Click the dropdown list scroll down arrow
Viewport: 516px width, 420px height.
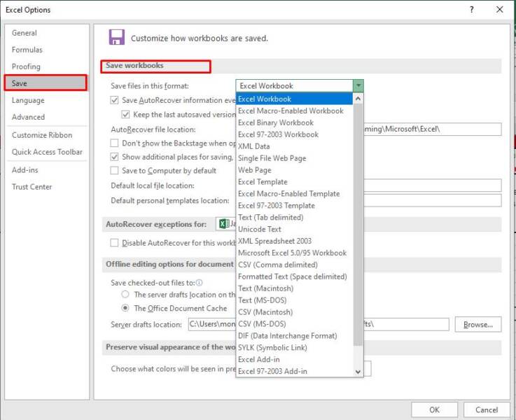358,372
